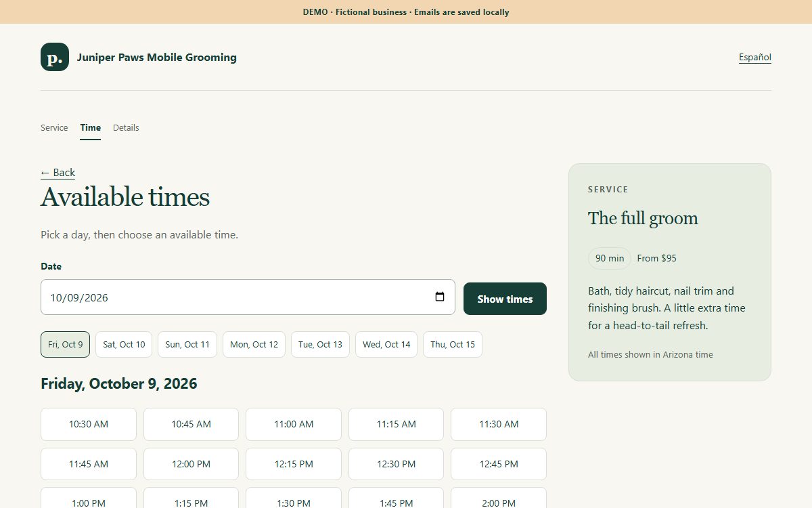This screenshot has height=508, width=812.
Task: Select the Time step tab
Action: tap(90, 127)
